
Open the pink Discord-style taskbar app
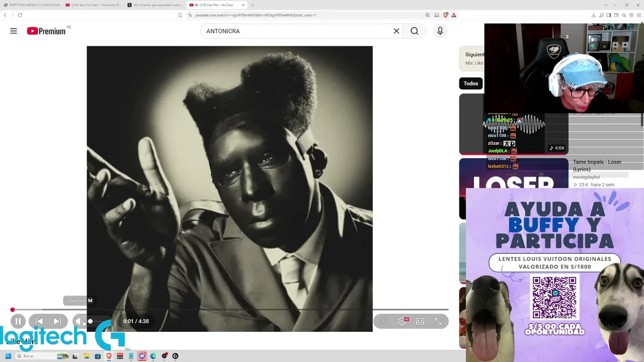(x=142, y=356)
